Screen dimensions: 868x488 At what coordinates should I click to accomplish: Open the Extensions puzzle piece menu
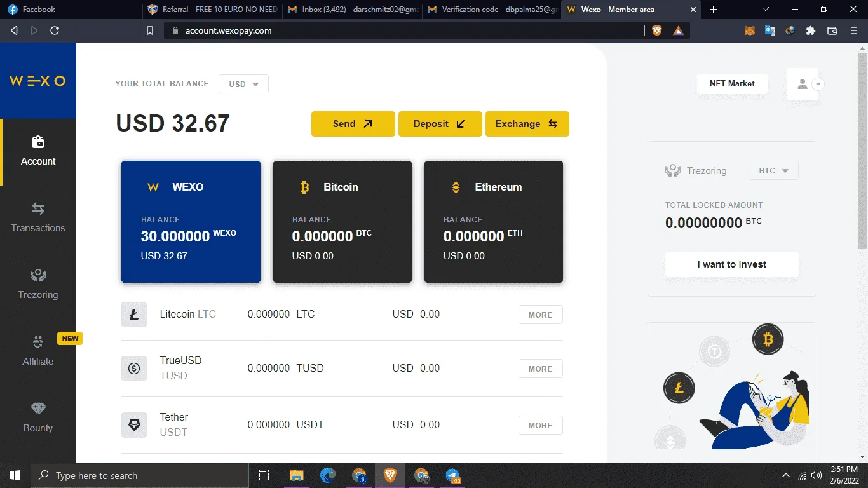pyautogui.click(x=810, y=30)
